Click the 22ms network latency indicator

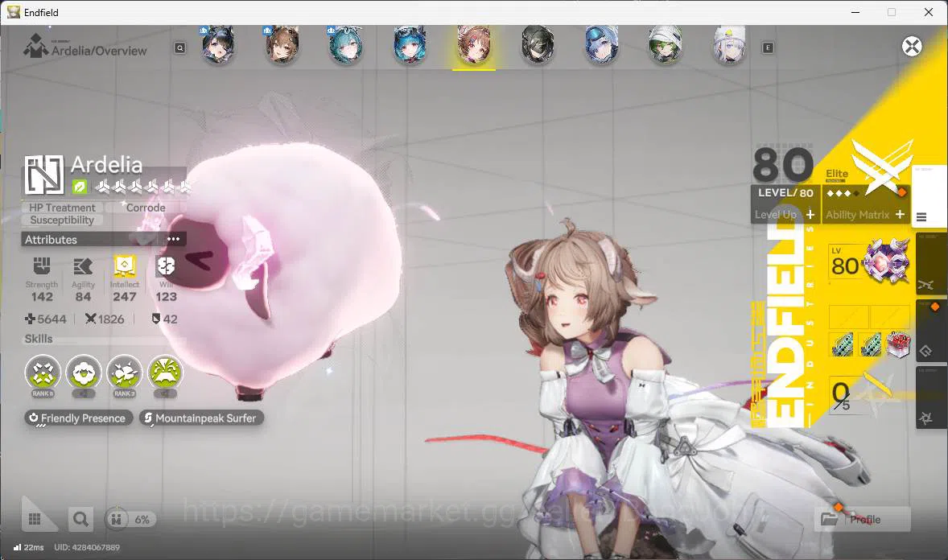pyautogui.click(x=28, y=547)
